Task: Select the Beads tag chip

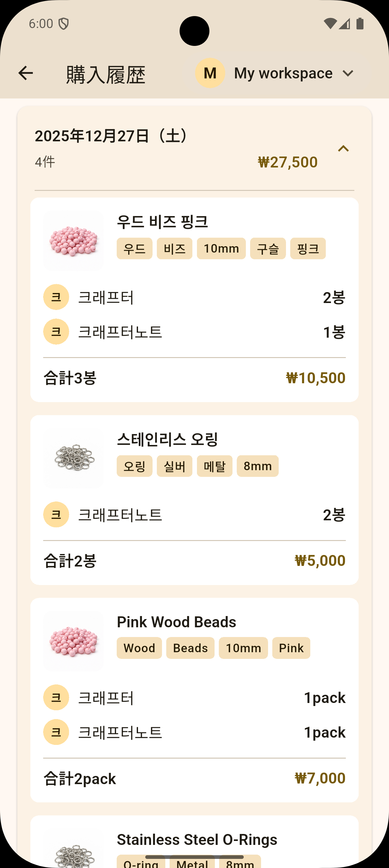Action: [x=190, y=648]
